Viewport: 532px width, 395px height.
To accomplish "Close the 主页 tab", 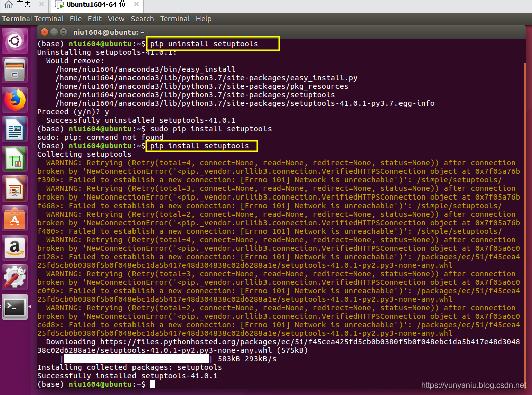I will [41, 4].
